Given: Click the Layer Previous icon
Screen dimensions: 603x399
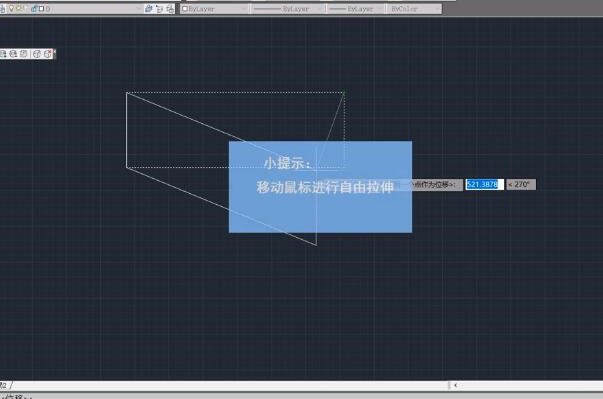Looking at the screenshot, I should coord(159,8).
